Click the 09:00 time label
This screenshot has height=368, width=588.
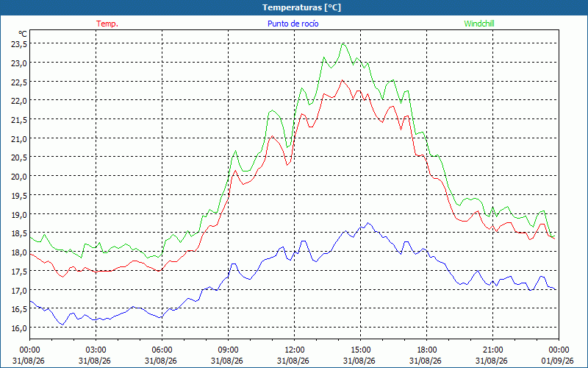tap(228, 350)
